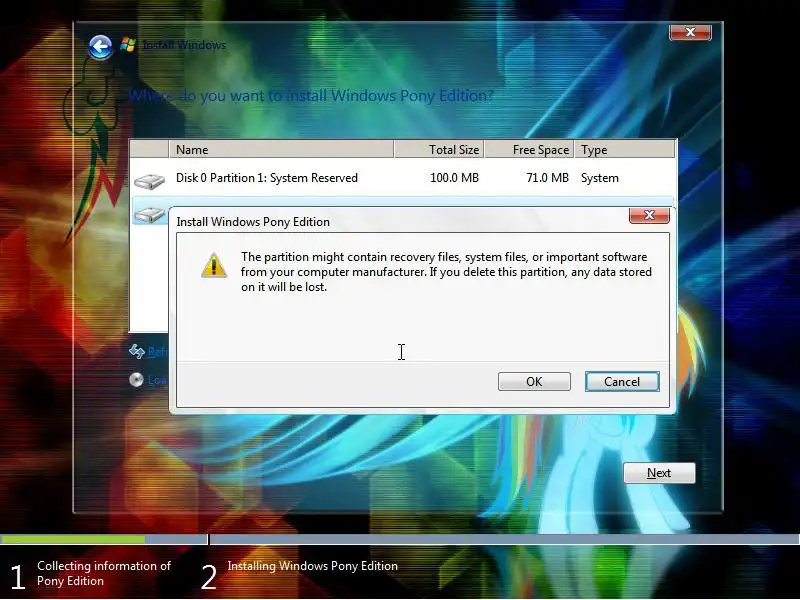This screenshot has height=600, width=800.
Task: Confirm deletion with the OK button
Action: (x=534, y=382)
